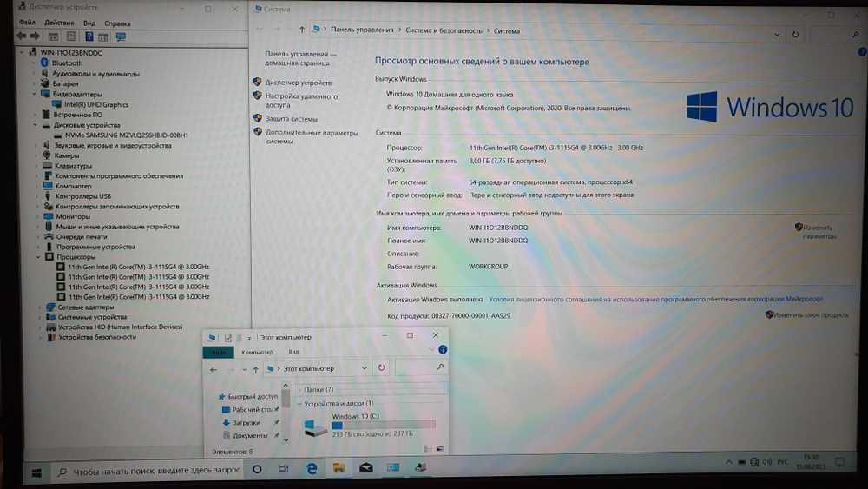Click Explorer help question mark icon
The width and height of the screenshot is (868, 489).
click(443, 349)
